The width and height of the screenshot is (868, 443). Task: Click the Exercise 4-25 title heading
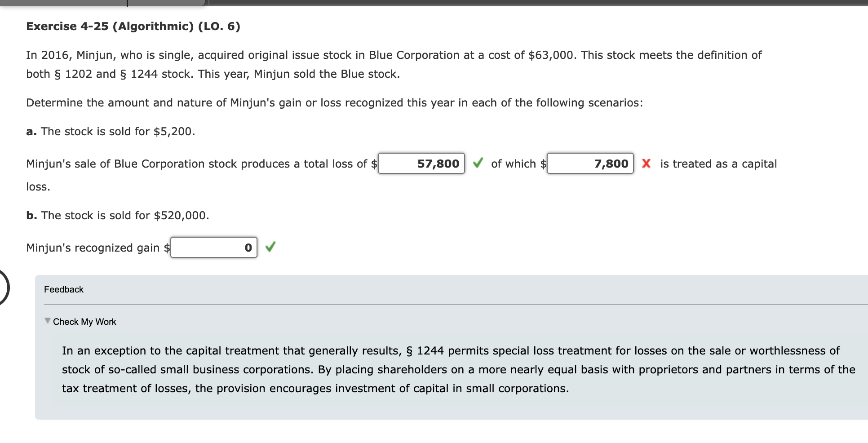[133, 27]
